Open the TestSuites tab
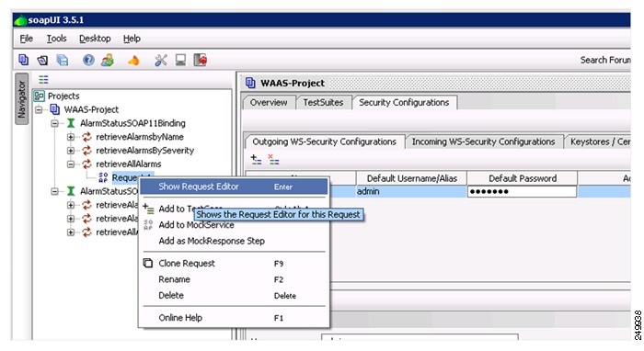This screenshot has height=351, width=644. pos(323,103)
